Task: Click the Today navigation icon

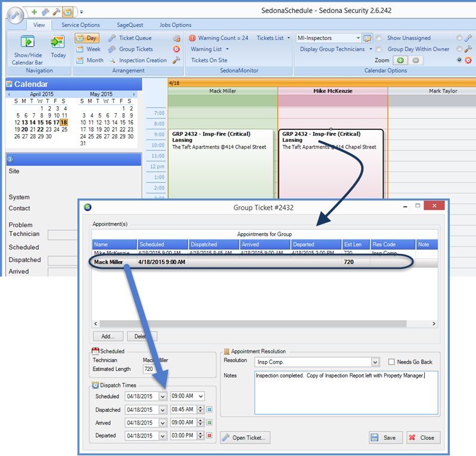Action: click(58, 42)
